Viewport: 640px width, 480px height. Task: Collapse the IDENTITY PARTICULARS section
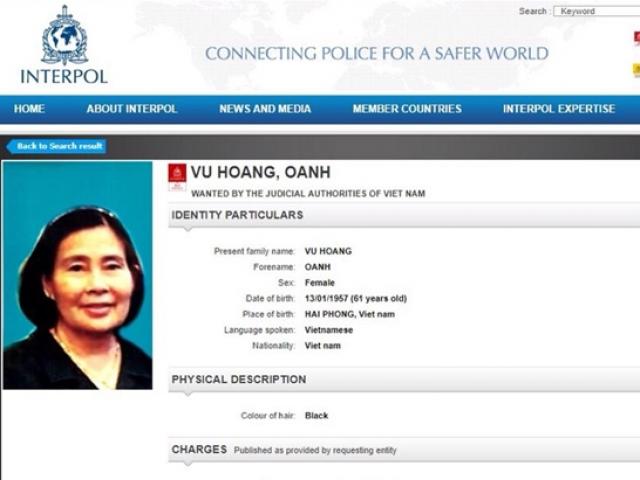[x=404, y=215]
